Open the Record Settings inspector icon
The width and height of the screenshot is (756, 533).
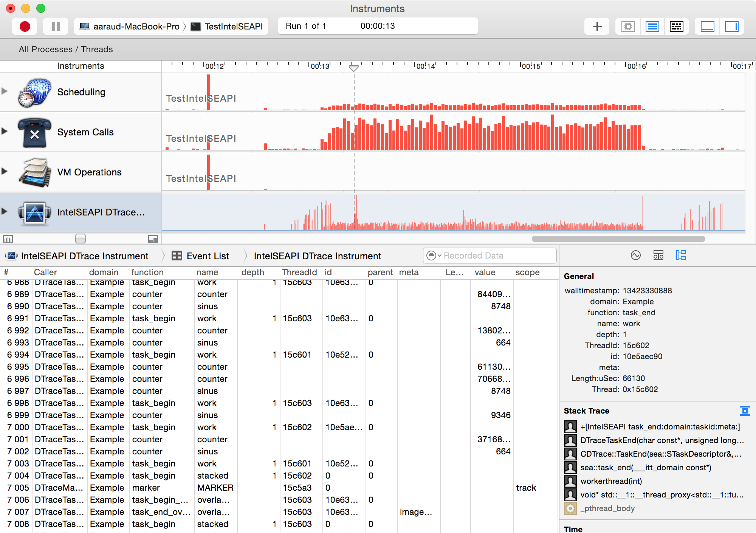click(x=635, y=256)
